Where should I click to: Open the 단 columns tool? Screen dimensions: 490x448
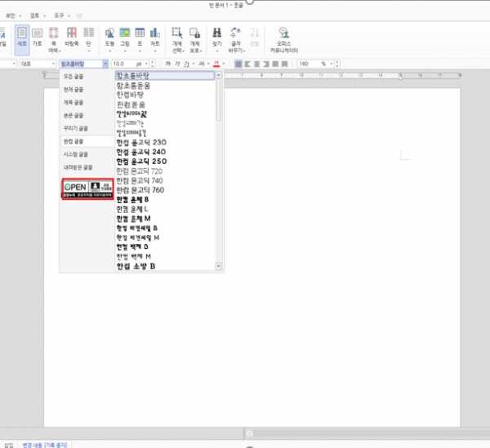click(89, 40)
